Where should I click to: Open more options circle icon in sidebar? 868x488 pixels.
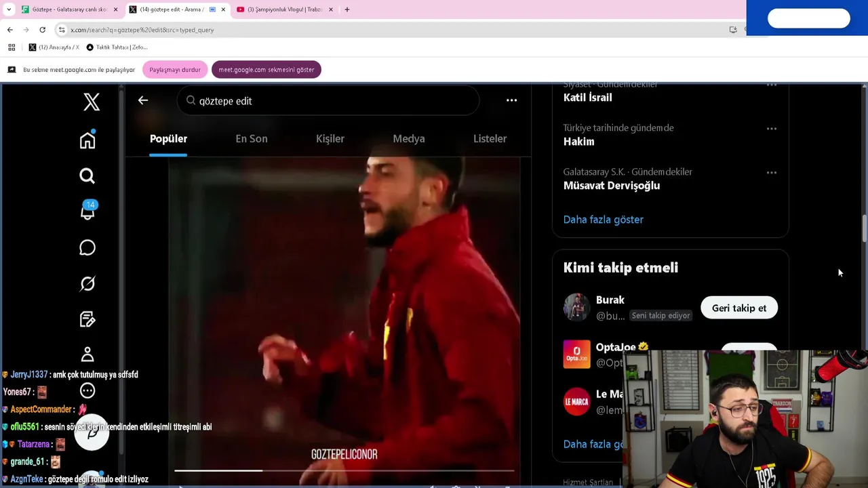pos(87,390)
